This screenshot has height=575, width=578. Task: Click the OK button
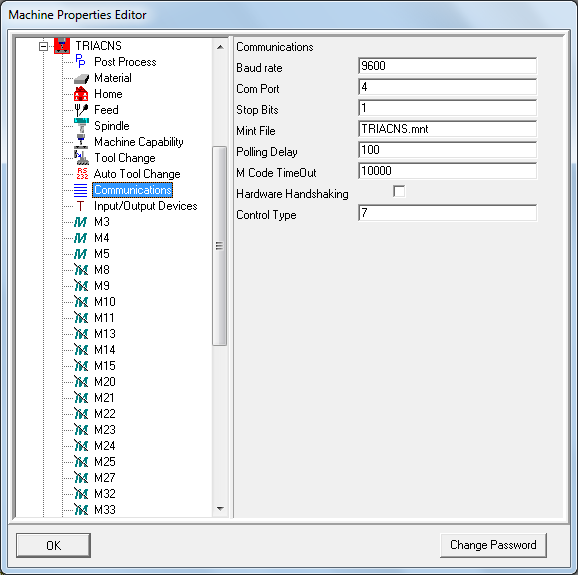click(x=53, y=545)
